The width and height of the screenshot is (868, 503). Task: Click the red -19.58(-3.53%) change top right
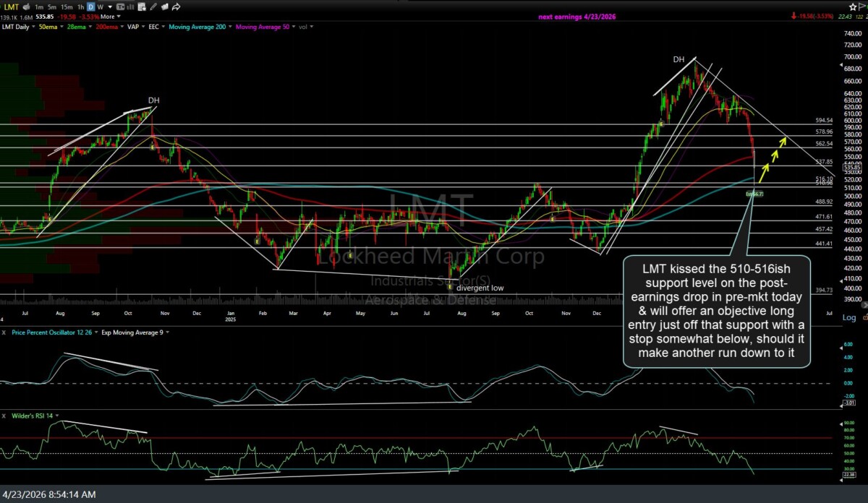(x=812, y=17)
